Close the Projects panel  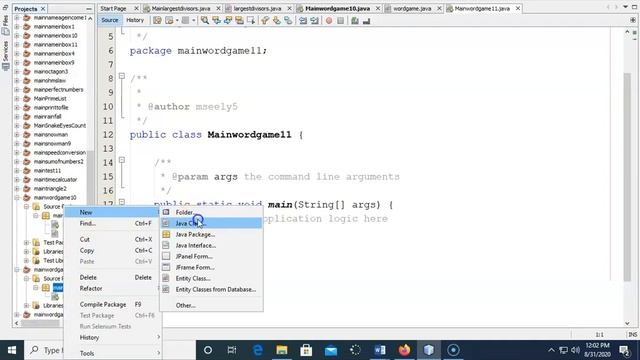[x=43, y=9]
